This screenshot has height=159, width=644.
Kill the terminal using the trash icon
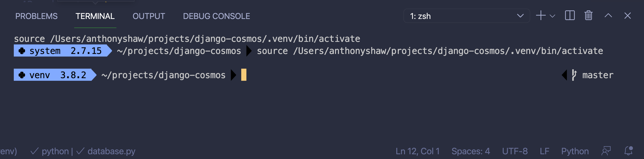coord(588,16)
